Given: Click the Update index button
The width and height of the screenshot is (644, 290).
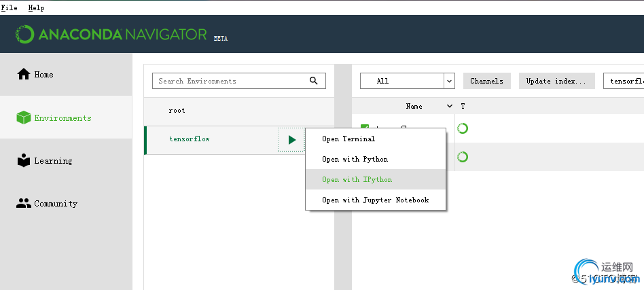Looking at the screenshot, I should [x=557, y=81].
